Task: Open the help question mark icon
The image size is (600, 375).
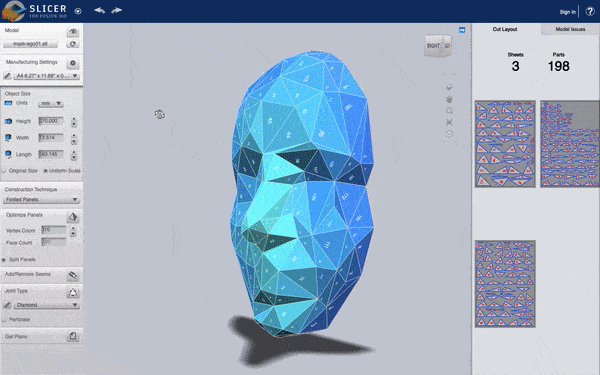Action: (590, 11)
